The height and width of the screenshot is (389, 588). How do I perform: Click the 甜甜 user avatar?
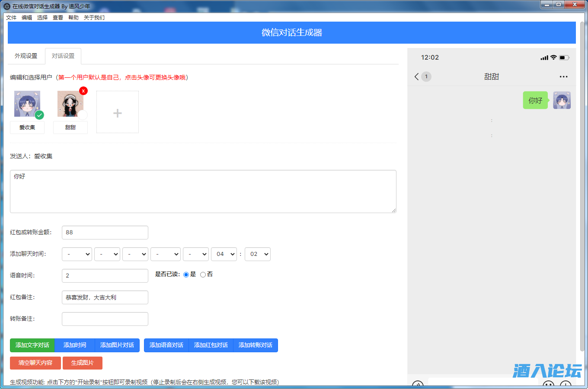click(x=70, y=104)
